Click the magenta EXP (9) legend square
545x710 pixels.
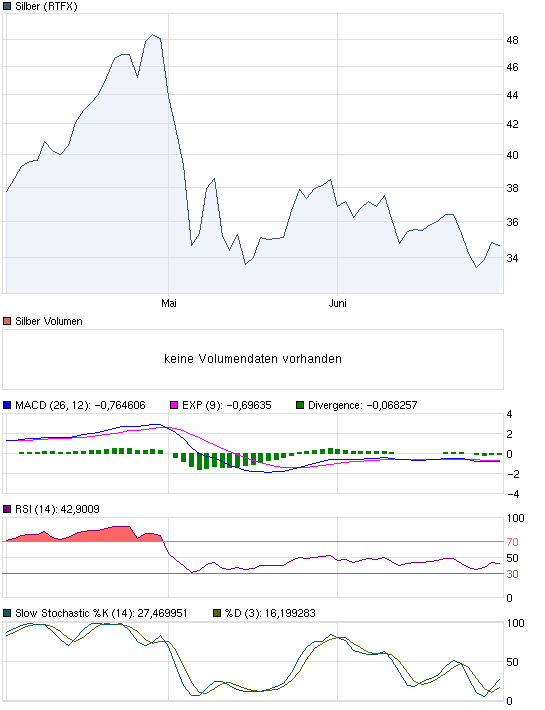pos(174,405)
